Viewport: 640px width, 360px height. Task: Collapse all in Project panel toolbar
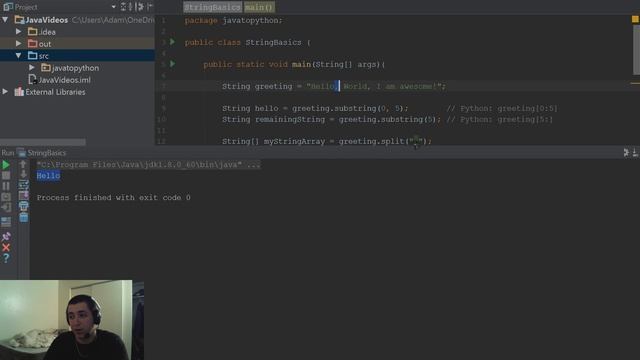(x=131, y=7)
